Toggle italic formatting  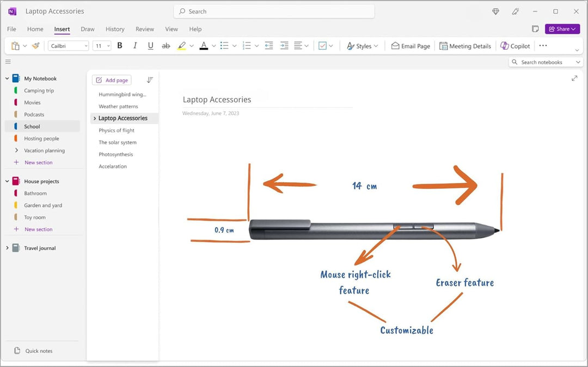pyautogui.click(x=135, y=46)
